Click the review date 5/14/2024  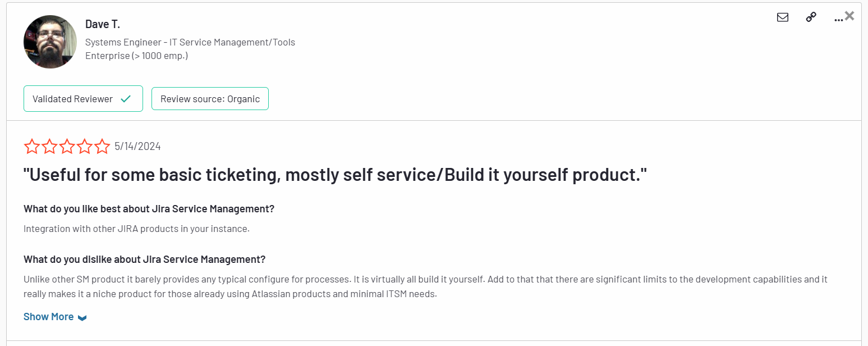tap(137, 147)
